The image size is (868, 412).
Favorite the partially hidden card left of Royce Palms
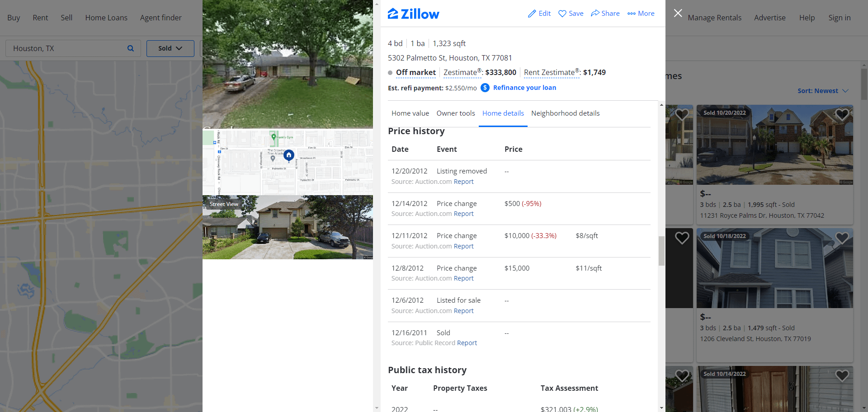point(682,115)
